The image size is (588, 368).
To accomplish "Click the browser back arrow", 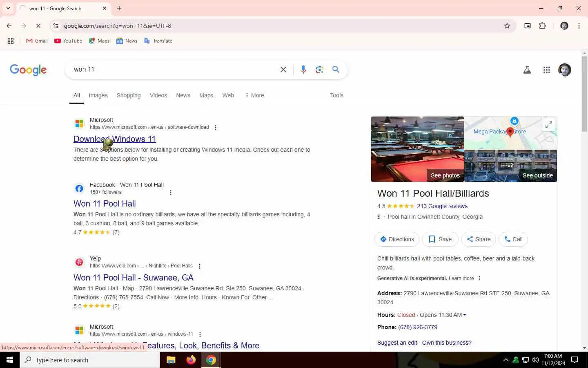I will click(9, 26).
